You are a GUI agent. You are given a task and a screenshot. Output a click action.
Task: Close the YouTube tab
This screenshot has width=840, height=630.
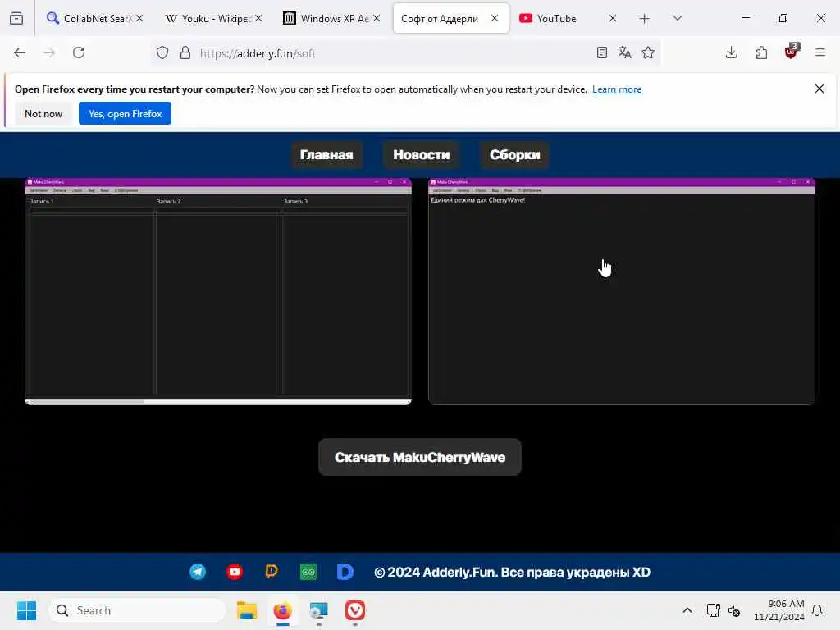[613, 18]
